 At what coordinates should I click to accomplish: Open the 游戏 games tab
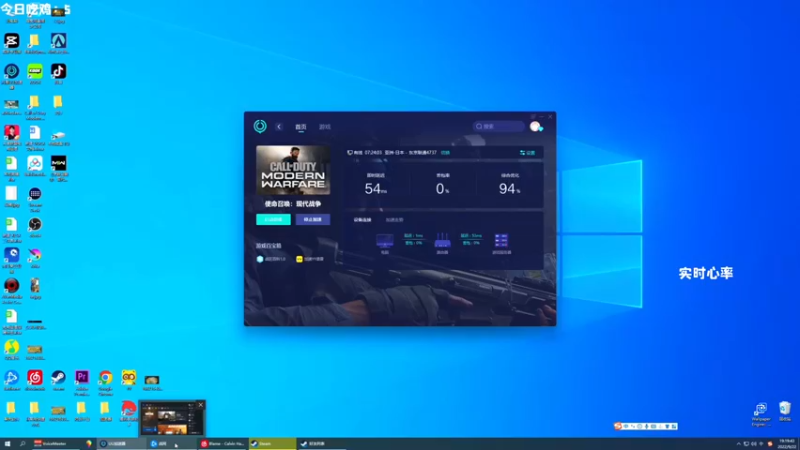point(324,127)
